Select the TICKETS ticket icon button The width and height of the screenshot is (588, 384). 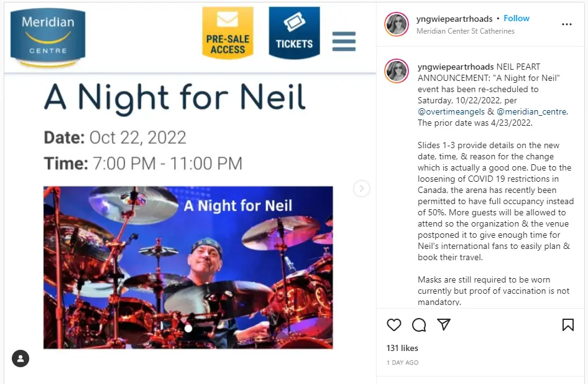295,32
